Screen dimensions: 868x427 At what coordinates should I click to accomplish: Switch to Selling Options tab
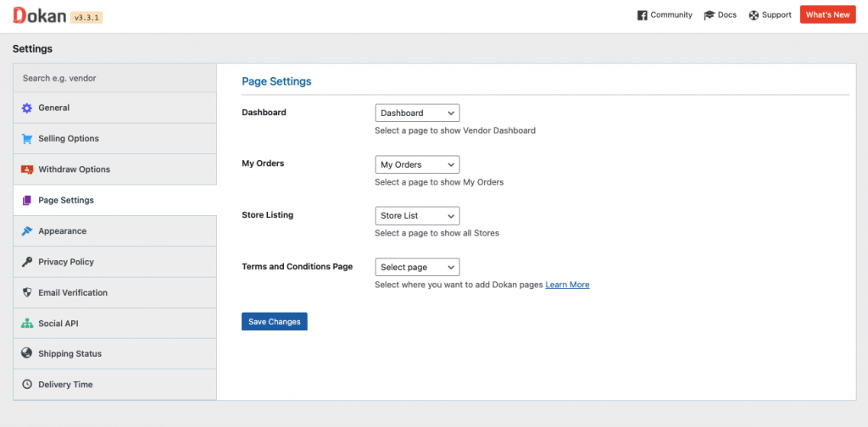click(x=115, y=139)
